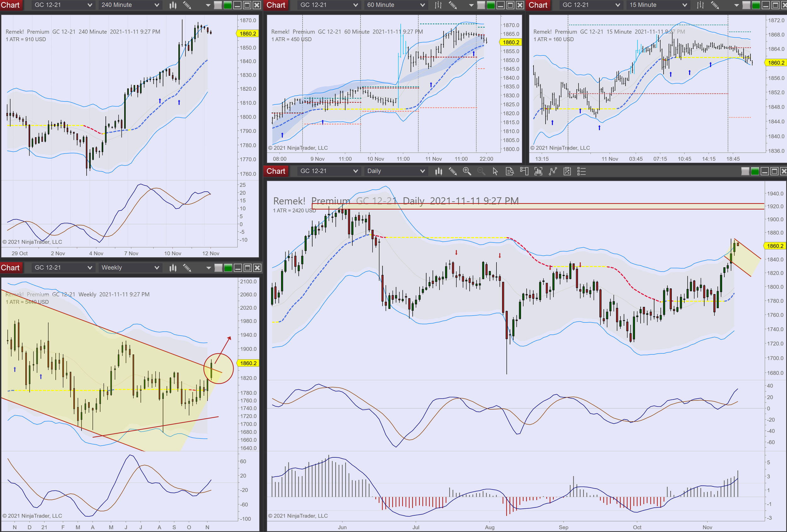Open the 240 Minute interval dropdown
The image size is (787, 532).
pyautogui.click(x=130, y=5)
